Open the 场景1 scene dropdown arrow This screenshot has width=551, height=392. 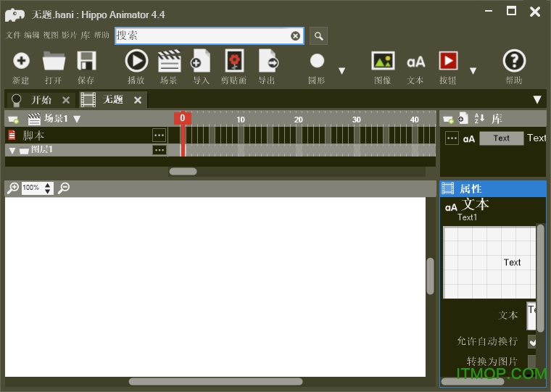[77, 119]
